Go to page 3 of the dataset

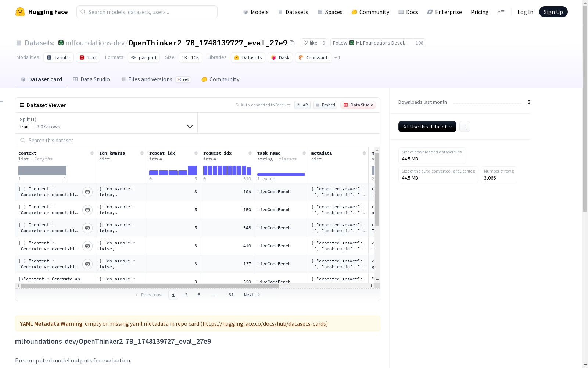point(199,295)
